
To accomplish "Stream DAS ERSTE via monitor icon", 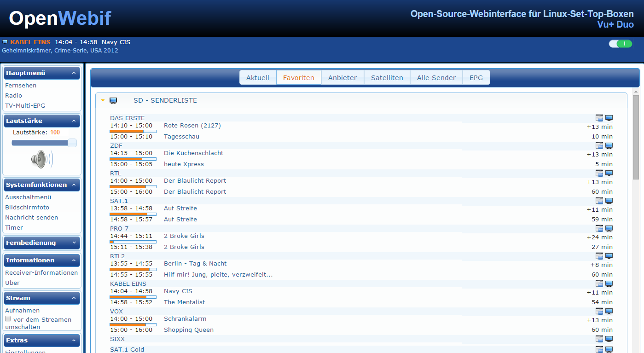I will tap(609, 118).
